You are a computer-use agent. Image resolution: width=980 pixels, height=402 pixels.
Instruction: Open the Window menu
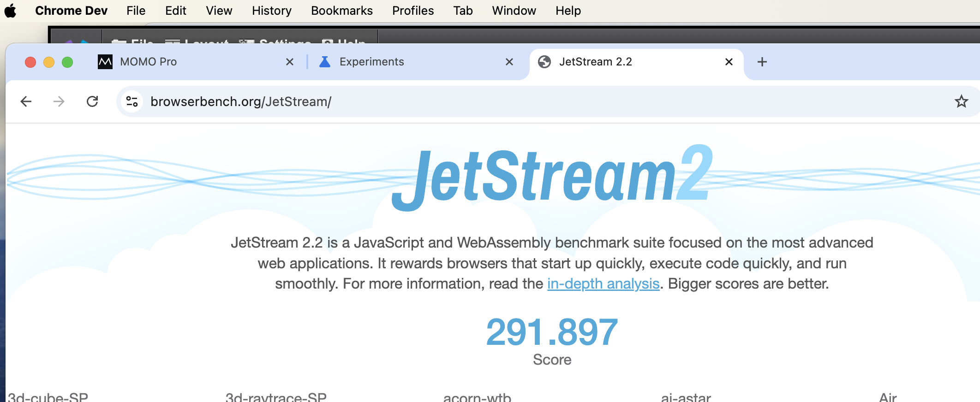point(514,11)
